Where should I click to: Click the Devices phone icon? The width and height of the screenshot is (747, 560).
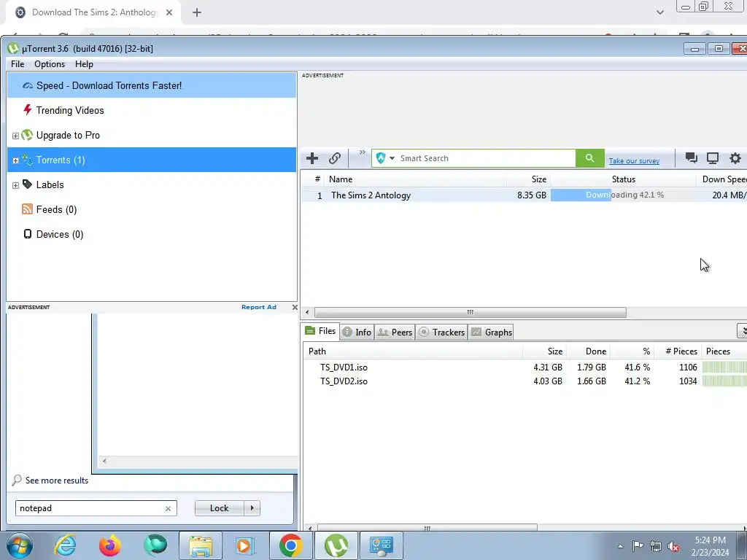click(28, 234)
